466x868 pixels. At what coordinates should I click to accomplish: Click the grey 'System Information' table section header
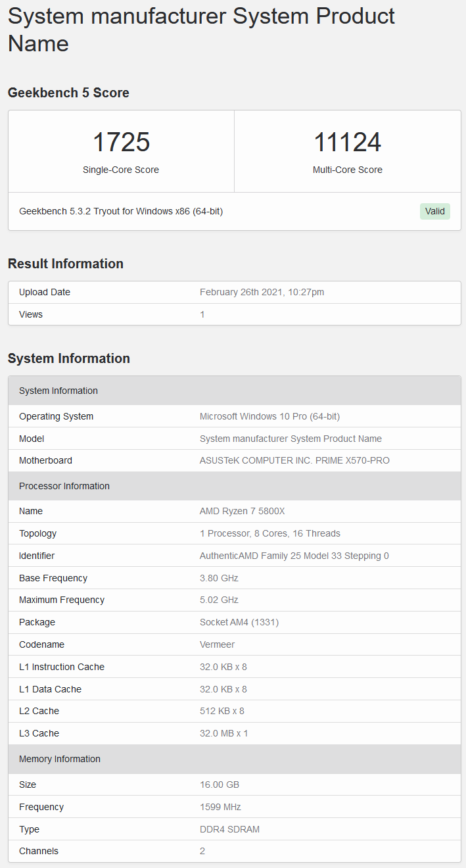pyautogui.click(x=235, y=391)
